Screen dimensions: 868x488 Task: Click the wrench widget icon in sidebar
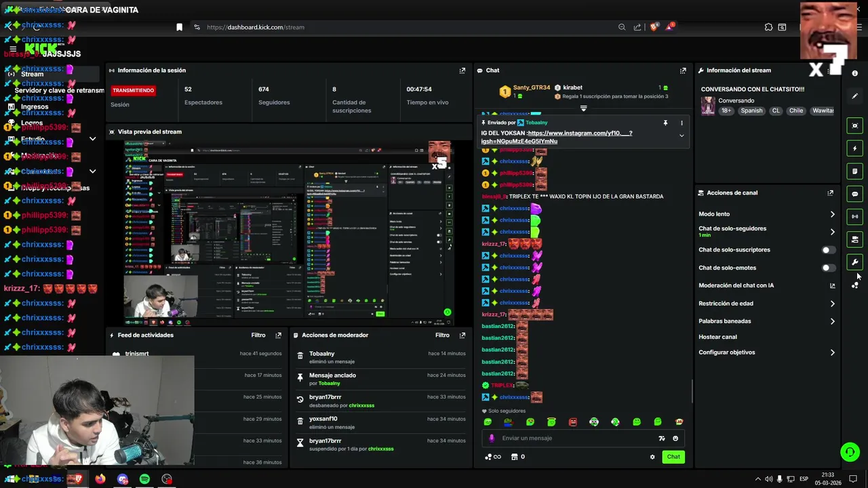[x=854, y=262]
